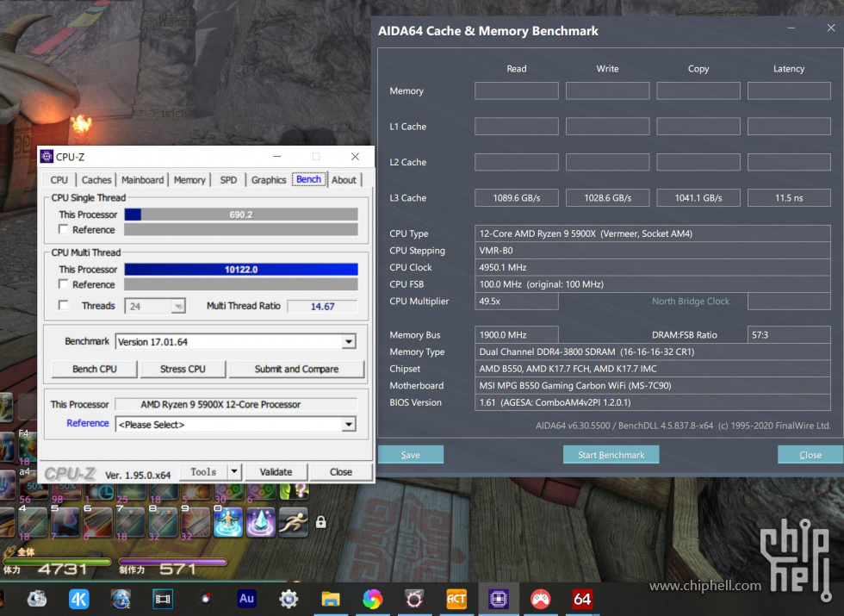This screenshot has height=616, width=844.
Task: Use the hotbar slot 8 skill
Action: 163,522
